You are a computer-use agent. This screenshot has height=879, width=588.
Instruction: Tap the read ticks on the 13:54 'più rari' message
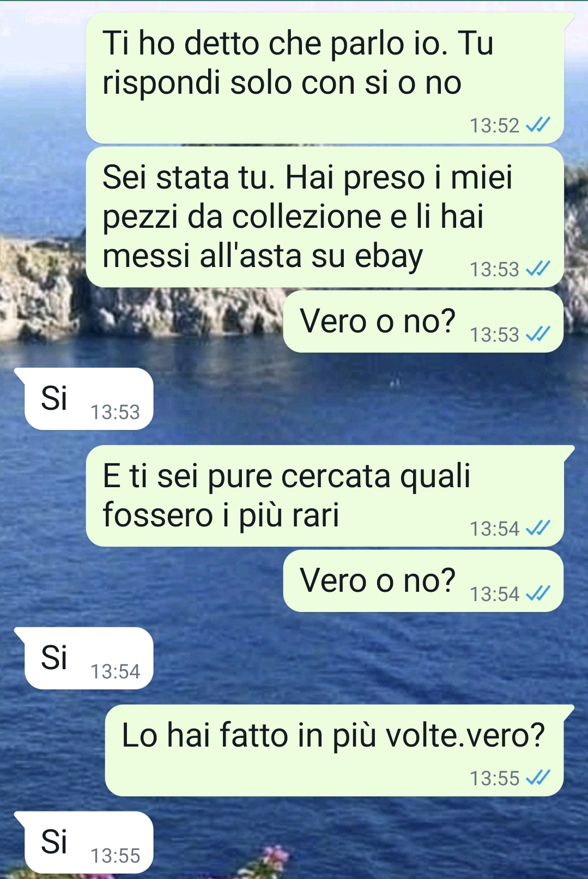[x=538, y=528]
